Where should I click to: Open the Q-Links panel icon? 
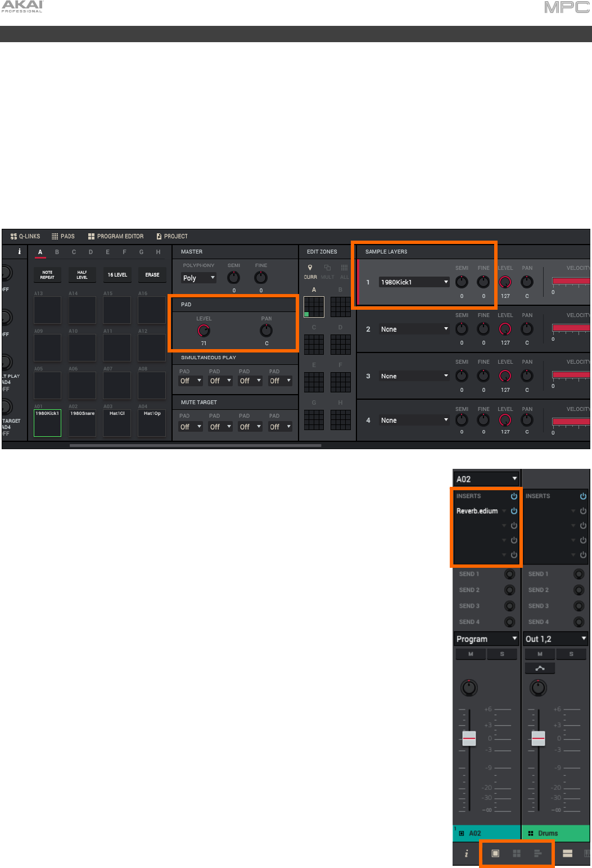click(x=14, y=237)
